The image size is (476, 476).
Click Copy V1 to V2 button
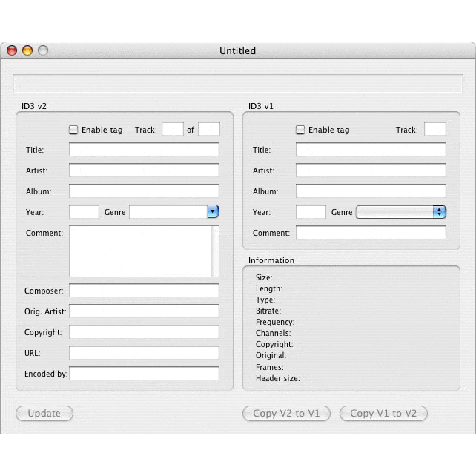coord(383,413)
